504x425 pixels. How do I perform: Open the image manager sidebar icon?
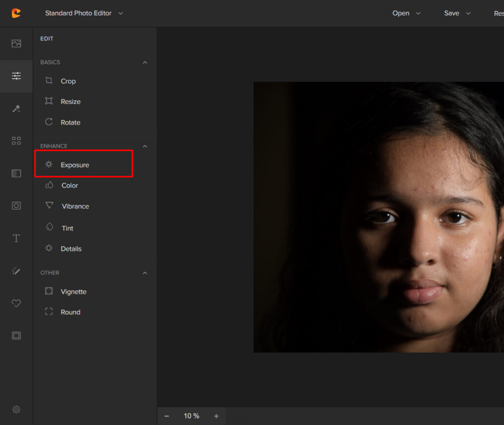click(16, 43)
